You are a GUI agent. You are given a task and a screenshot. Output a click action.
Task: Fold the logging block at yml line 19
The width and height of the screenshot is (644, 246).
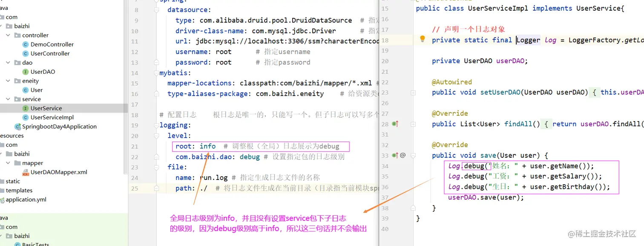pyautogui.click(x=157, y=125)
